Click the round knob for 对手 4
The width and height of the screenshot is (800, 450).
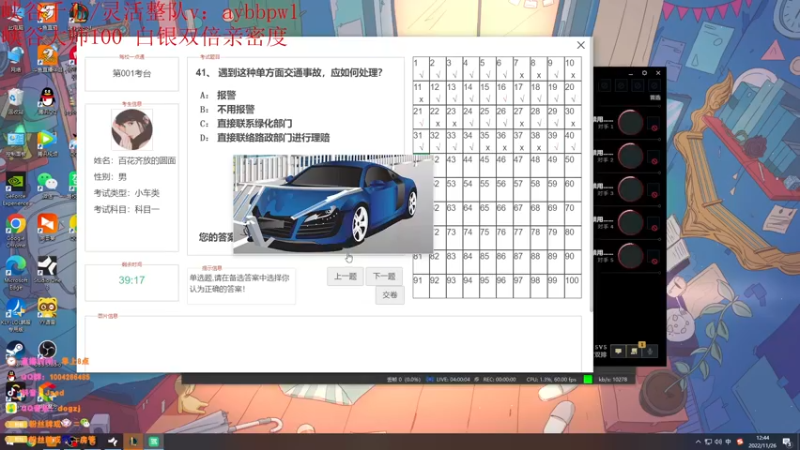[630, 222]
